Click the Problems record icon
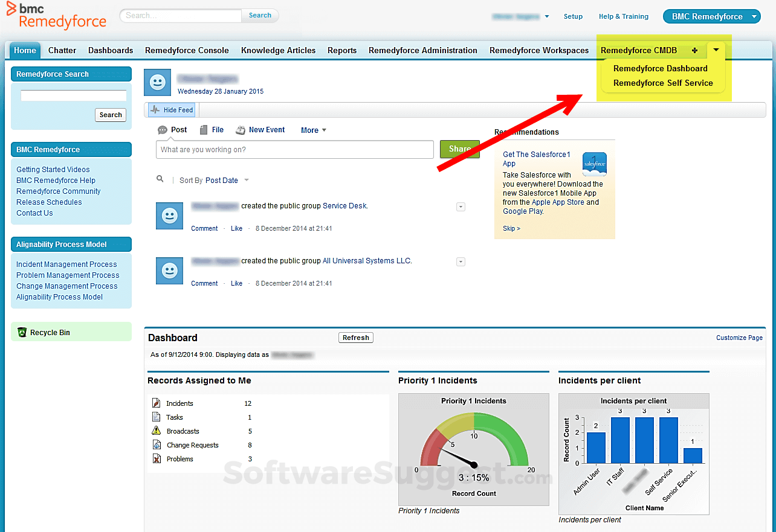 point(157,458)
